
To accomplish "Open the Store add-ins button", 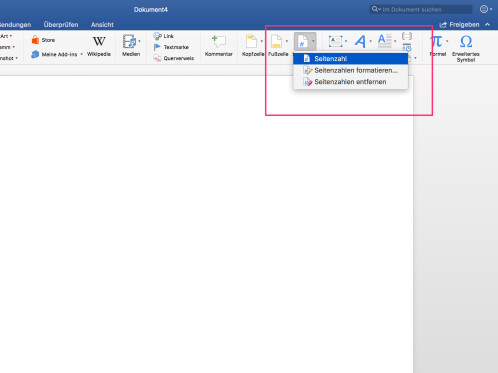I will [43, 40].
